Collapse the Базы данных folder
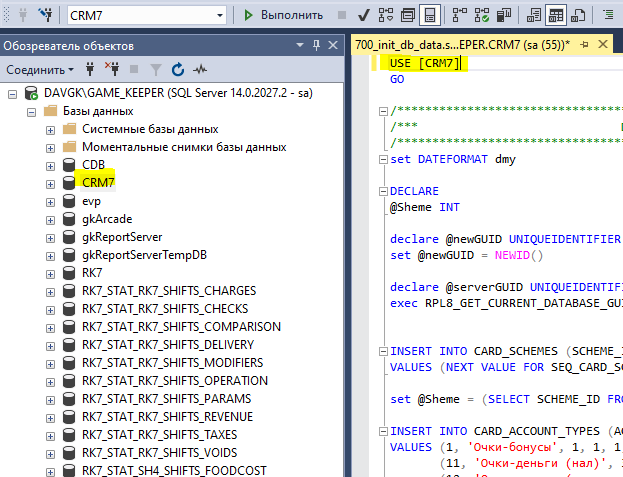This screenshot has width=623, height=477. coord(31,112)
